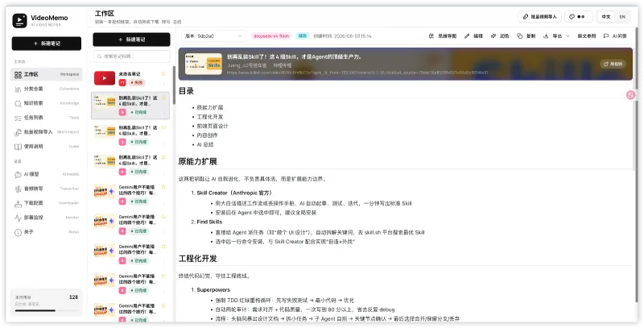
Task: Jump to AI 总结 in the 目录
Action: (205, 145)
